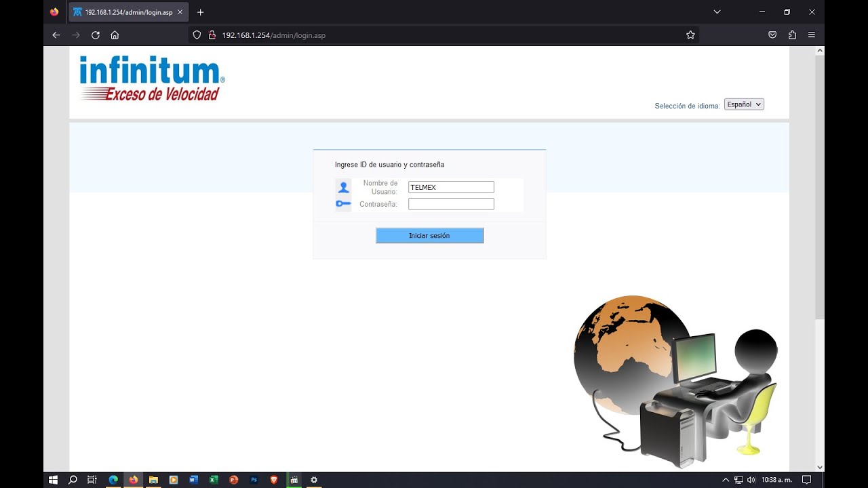Viewport: 868px width, 488px height.
Task: Click the insecure connection lock icon
Action: [212, 35]
